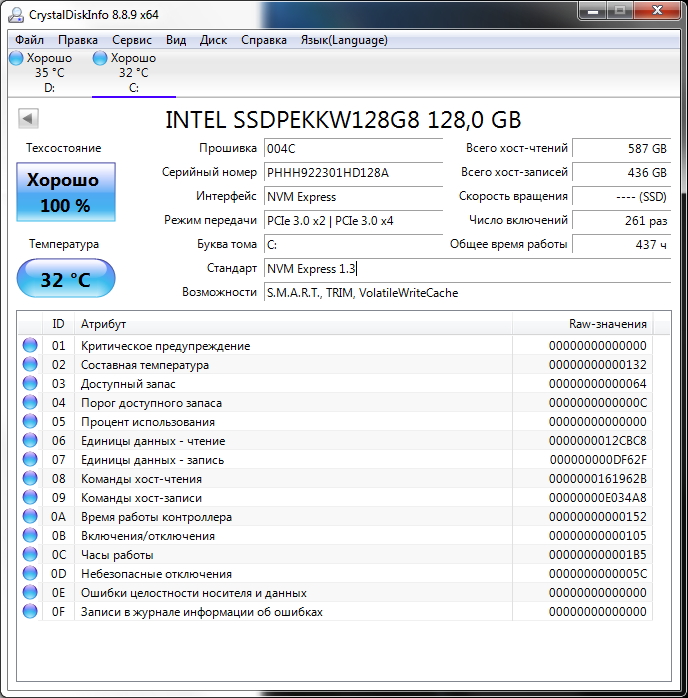Open the Язык(Language) menu
Image resolution: width=688 pixels, height=698 pixels.
[344, 40]
